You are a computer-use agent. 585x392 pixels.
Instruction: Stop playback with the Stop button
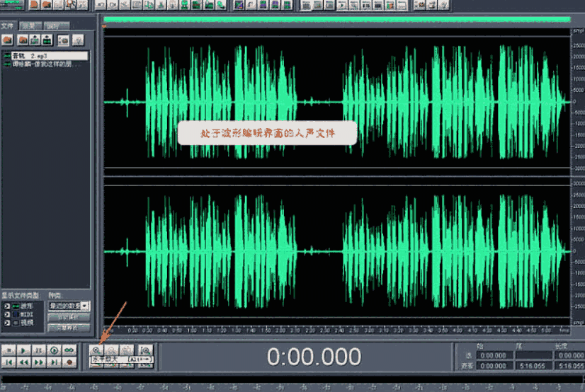[x=8, y=350]
